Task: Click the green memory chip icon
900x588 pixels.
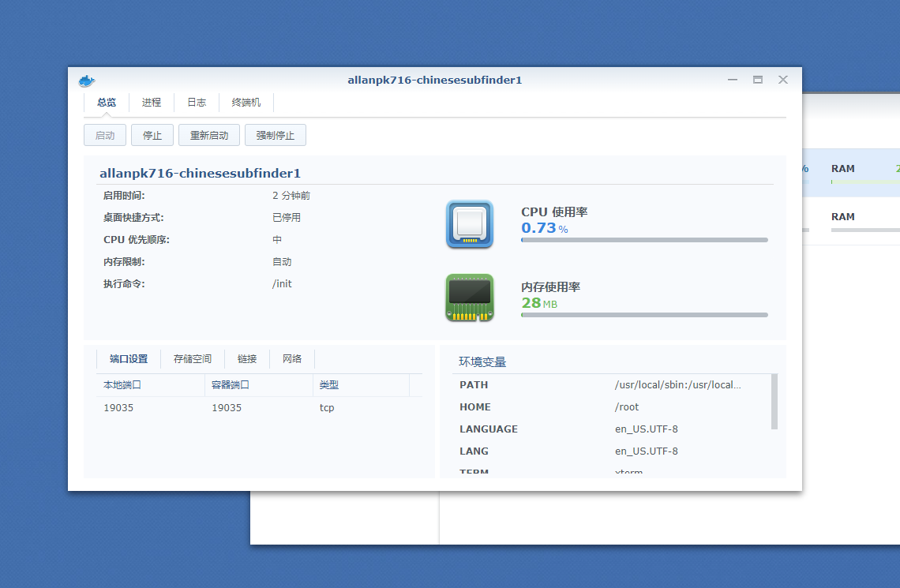Action: click(x=469, y=298)
